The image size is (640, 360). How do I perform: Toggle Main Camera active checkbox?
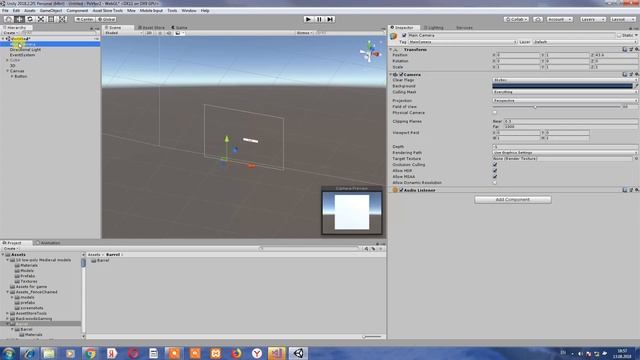(x=404, y=36)
